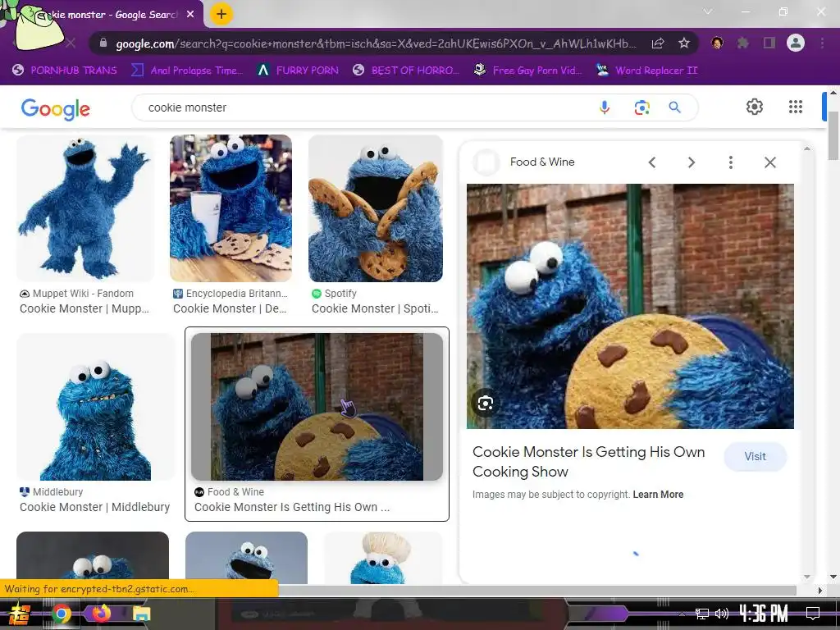Open Google quick settings gear
The image size is (840, 630).
pyautogui.click(x=755, y=107)
